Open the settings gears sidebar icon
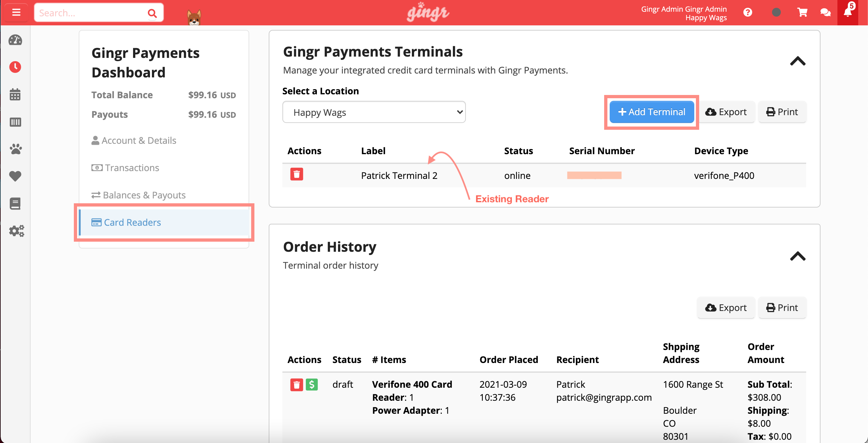Image resolution: width=868 pixels, height=443 pixels. (x=16, y=231)
